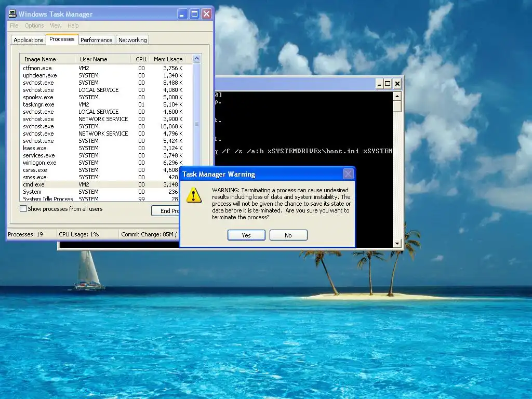Select svchost.exe using 4,600 K memory
Screen dimensions: 532x399
106,112
